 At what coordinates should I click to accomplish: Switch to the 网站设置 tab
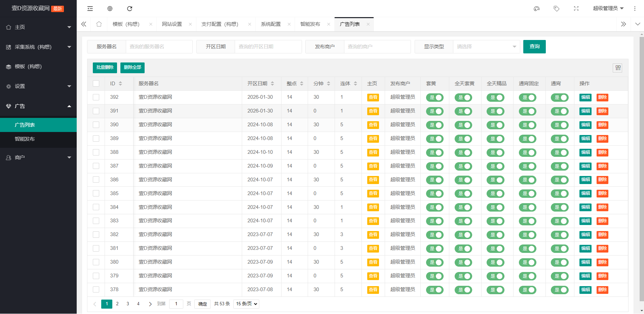[172, 24]
